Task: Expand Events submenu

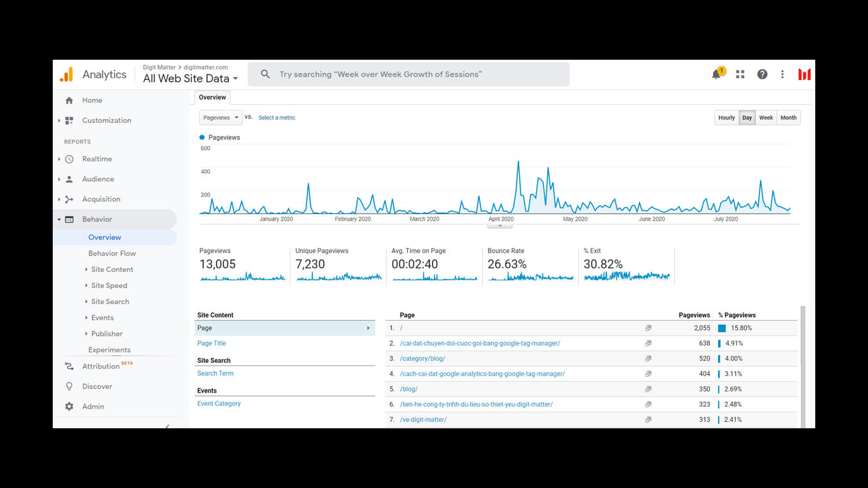Action: click(x=86, y=318)
